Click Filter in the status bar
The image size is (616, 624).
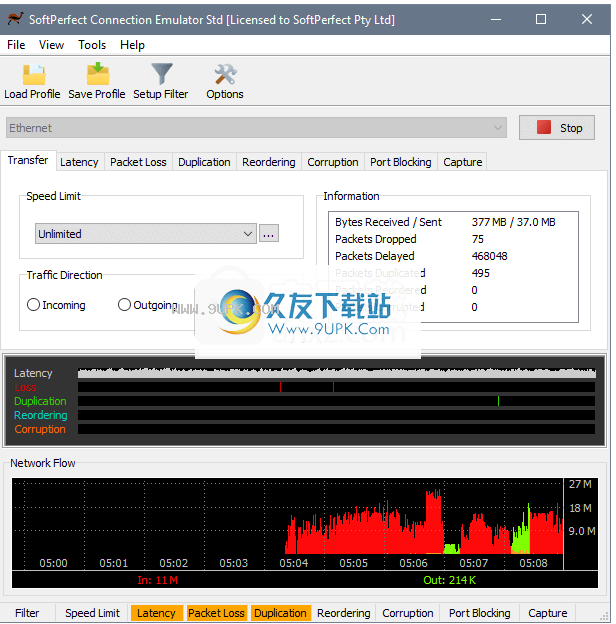pos(27,613)
